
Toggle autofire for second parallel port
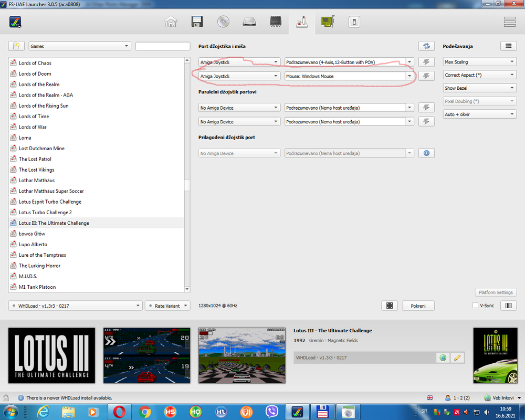(x=426, y=122)
